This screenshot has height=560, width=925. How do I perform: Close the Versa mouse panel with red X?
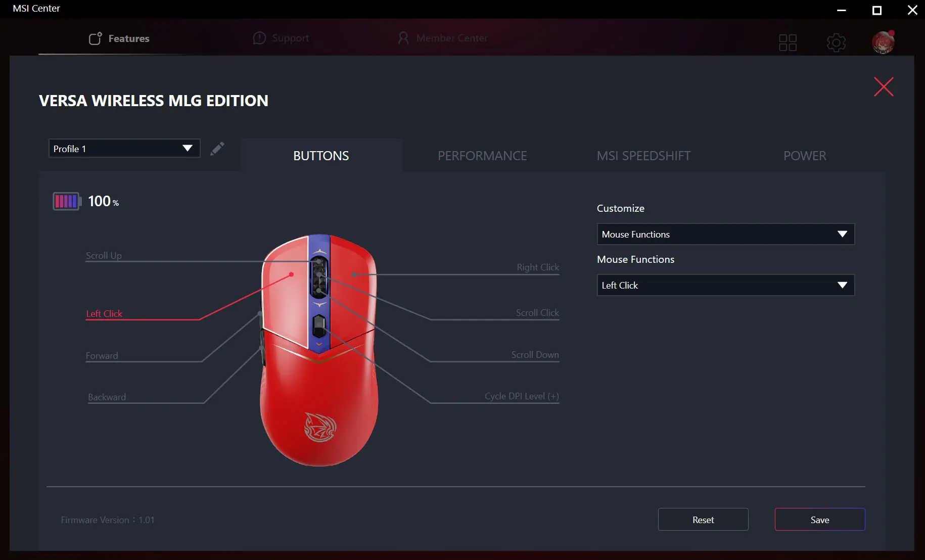coord(884,87)
